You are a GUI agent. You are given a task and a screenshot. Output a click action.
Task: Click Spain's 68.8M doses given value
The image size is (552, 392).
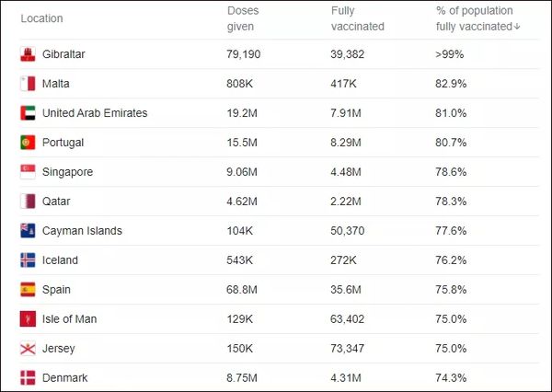243,290
